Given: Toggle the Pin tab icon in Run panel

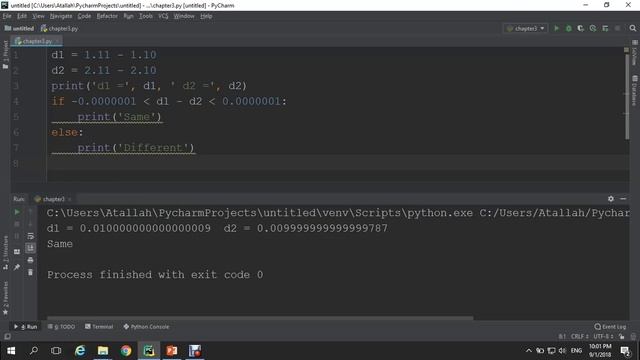Looking at the screenshot, I should tap(17, 267).
